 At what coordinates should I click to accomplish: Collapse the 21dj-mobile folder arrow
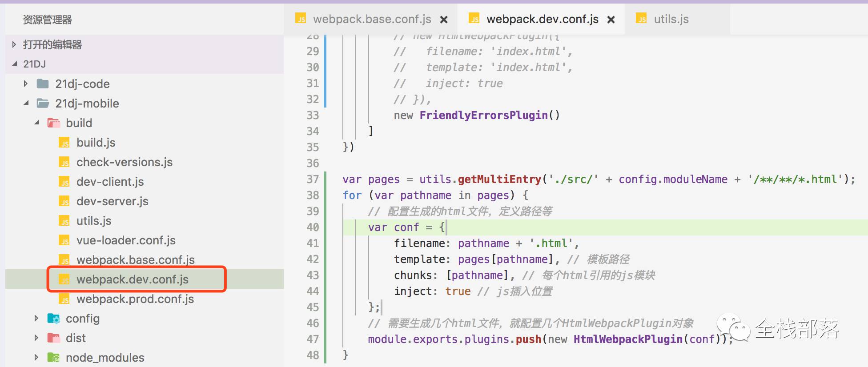tap(26, 103)
